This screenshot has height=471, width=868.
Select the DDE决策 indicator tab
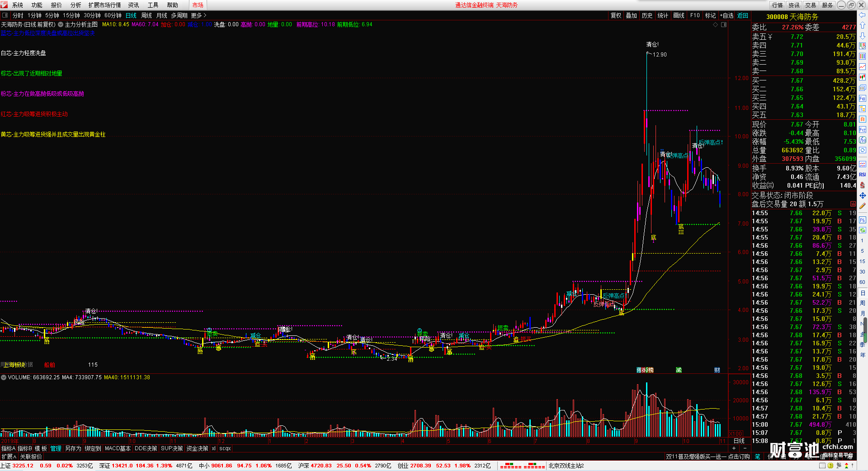146,448
